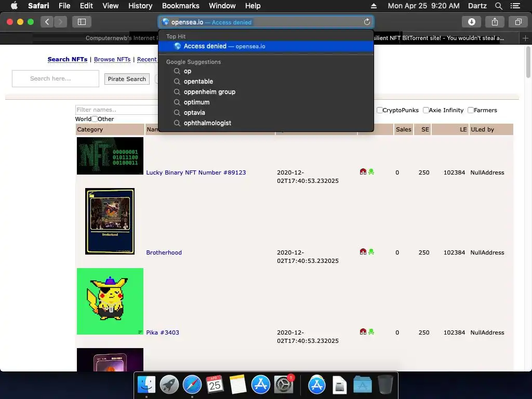Choose the 'opentable' Google suggestion
Screen dimensions: 532x399
(x=266, y=82)
